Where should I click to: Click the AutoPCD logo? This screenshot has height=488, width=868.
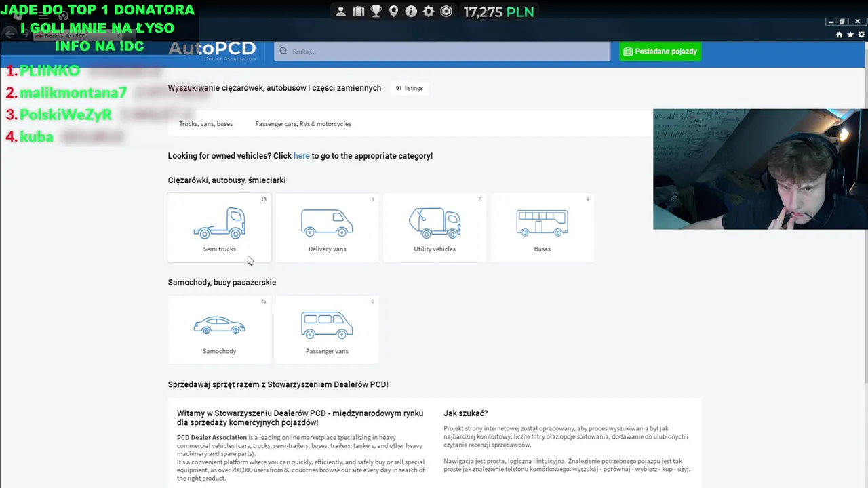tap(212, 49)
